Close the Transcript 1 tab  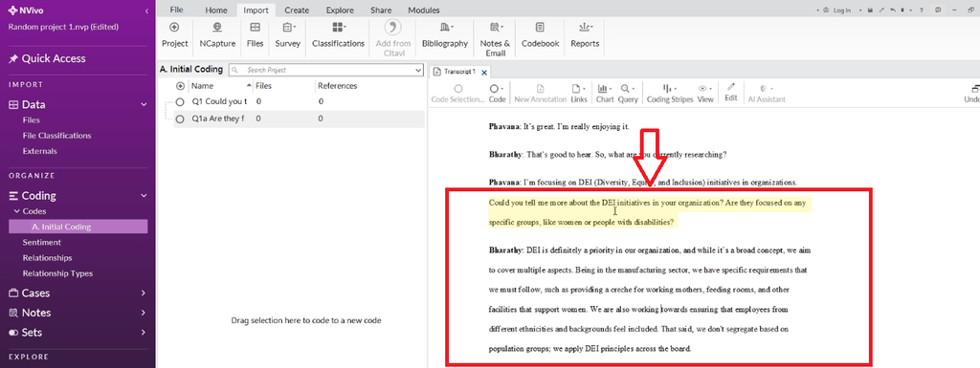point(483,73)
